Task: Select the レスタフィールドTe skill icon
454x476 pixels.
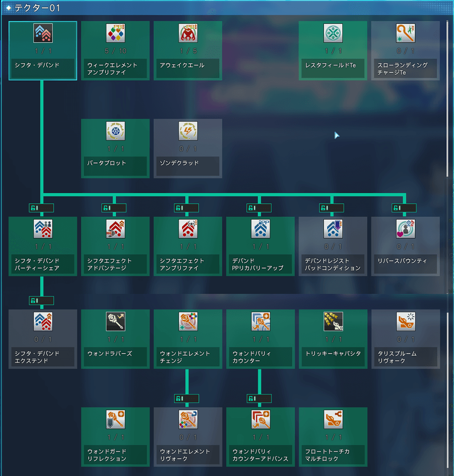Action: [333, 33]
